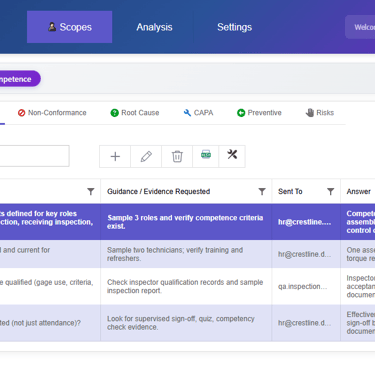Switch to the Preventive tab
Viewport: 375px width, 366px height.
(x=259, y=113)
